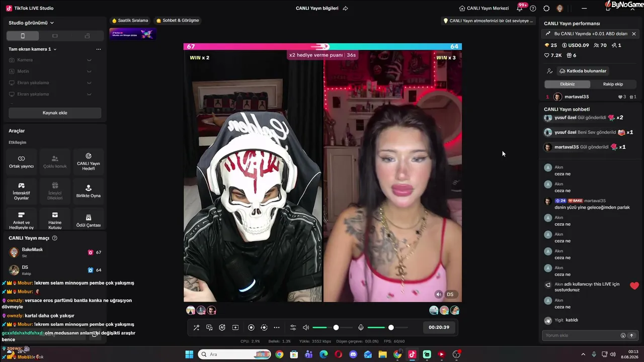
Task: Open the magic wand effects tool
Action: click(196, 327)
